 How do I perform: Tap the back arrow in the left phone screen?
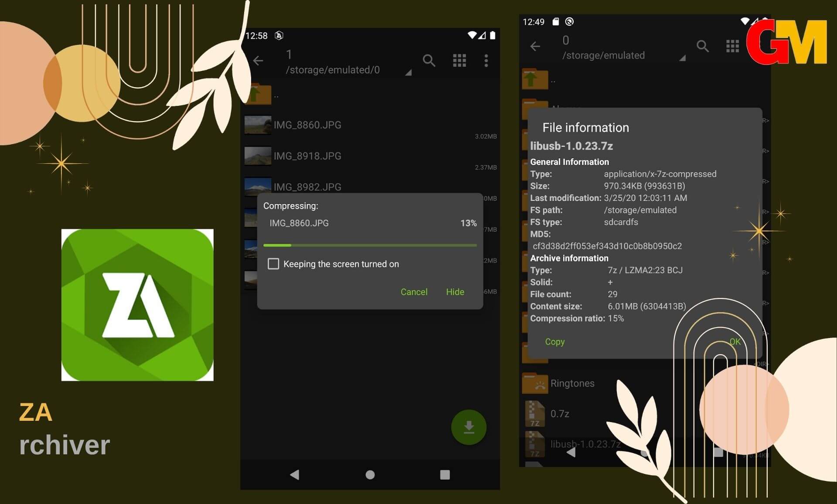click(259, 61)
